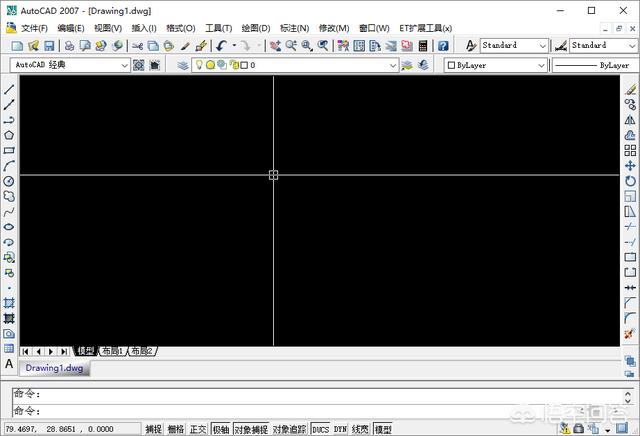Open the Undo history dropdown arrow
Image resolution: width=640 pixels, height=436 pixels.
(234, 45)
